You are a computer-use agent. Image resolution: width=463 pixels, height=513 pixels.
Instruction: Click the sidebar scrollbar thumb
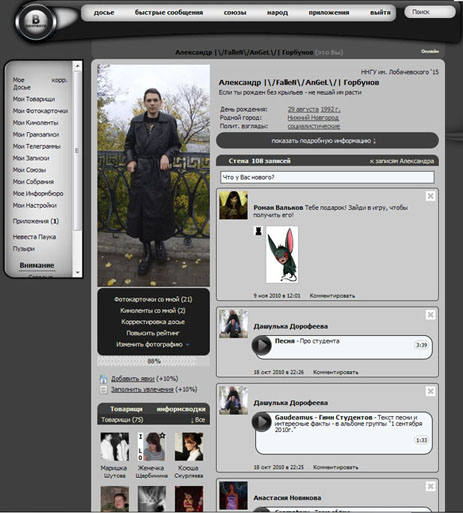[x=77, y=150]
